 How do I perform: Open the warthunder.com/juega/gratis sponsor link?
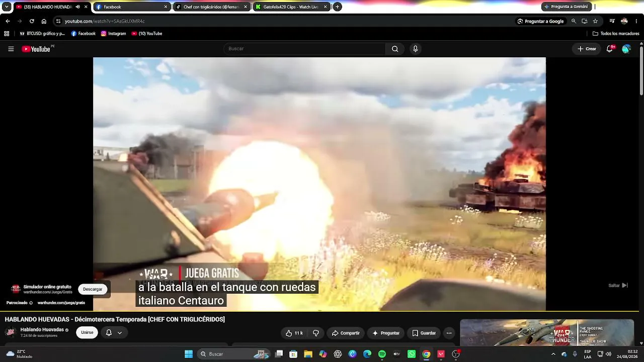pyautogui.click(x=61, y=303)
